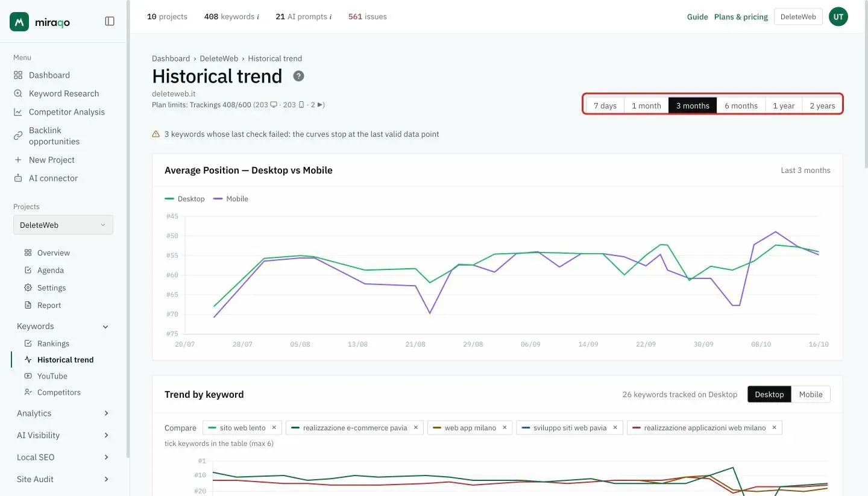
Task: Click the AI connector icon
Action: tap(18, 178)
